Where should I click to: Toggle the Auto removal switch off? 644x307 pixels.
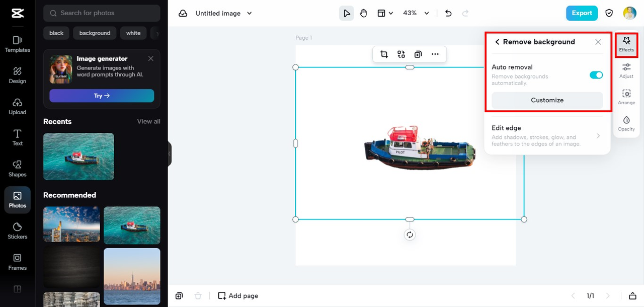(596, 75)
